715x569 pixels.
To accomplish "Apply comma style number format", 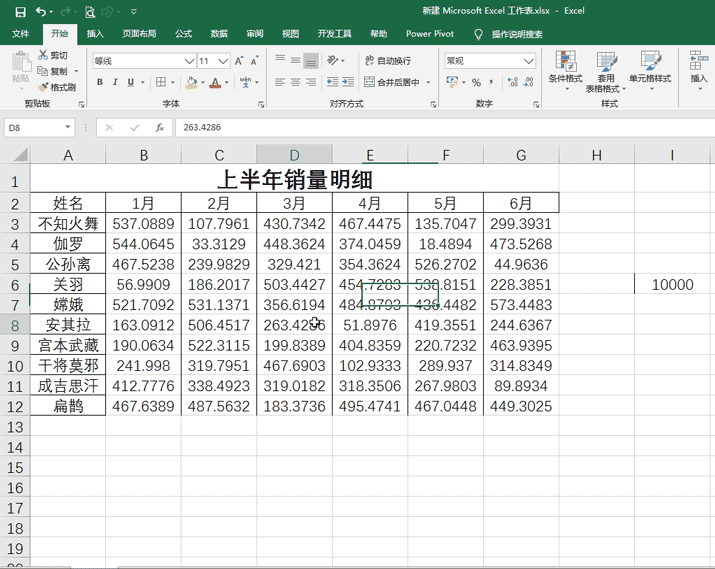I will 491,83.
